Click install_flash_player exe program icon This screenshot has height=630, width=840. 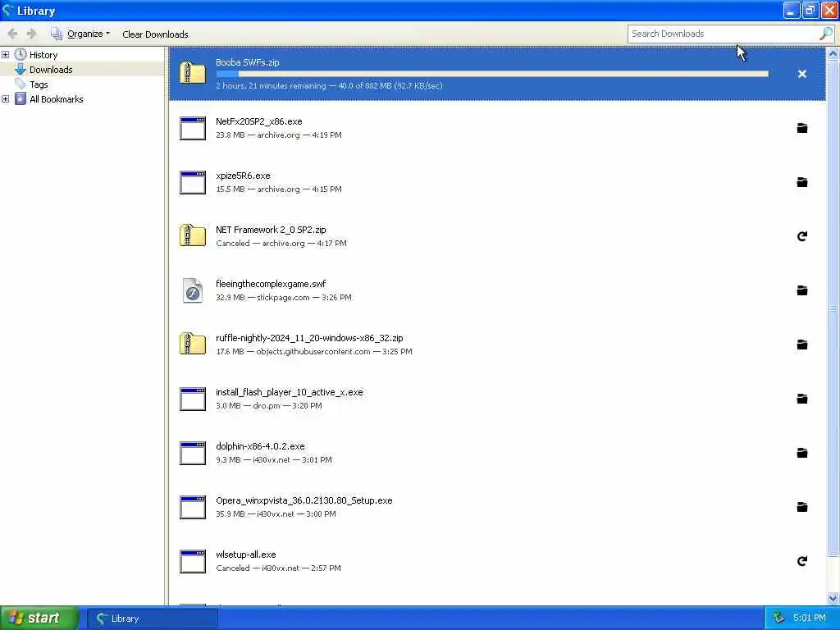point(192,399)
